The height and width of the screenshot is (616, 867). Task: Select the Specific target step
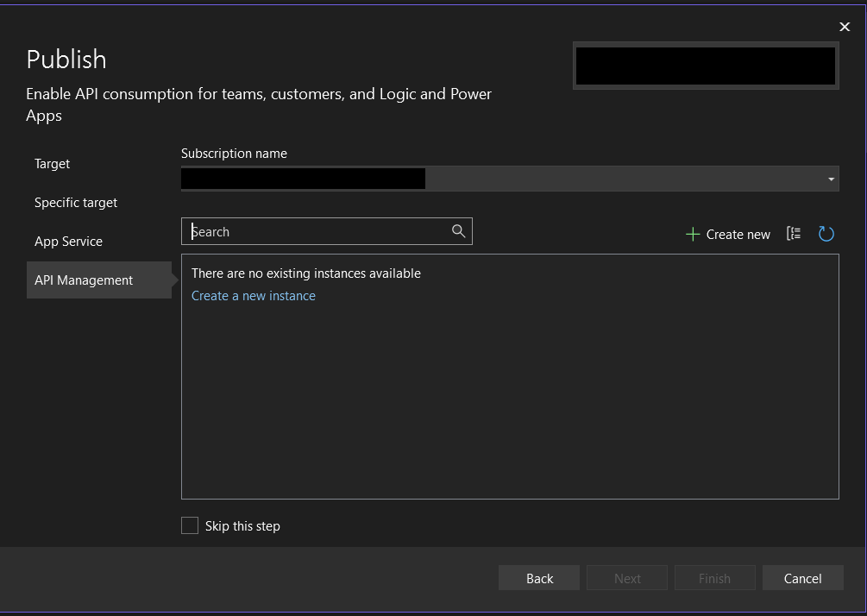(x=76, y=203)
